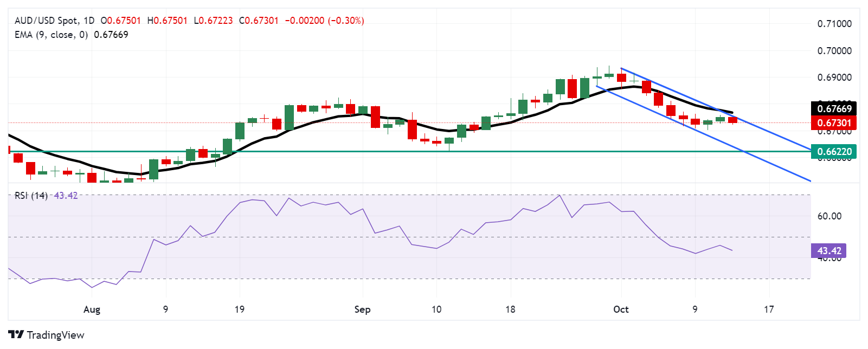Click the purple 43.42 RSI value label
The width and height of the screenshot is (868, 349).
click(x=829, y=250)
